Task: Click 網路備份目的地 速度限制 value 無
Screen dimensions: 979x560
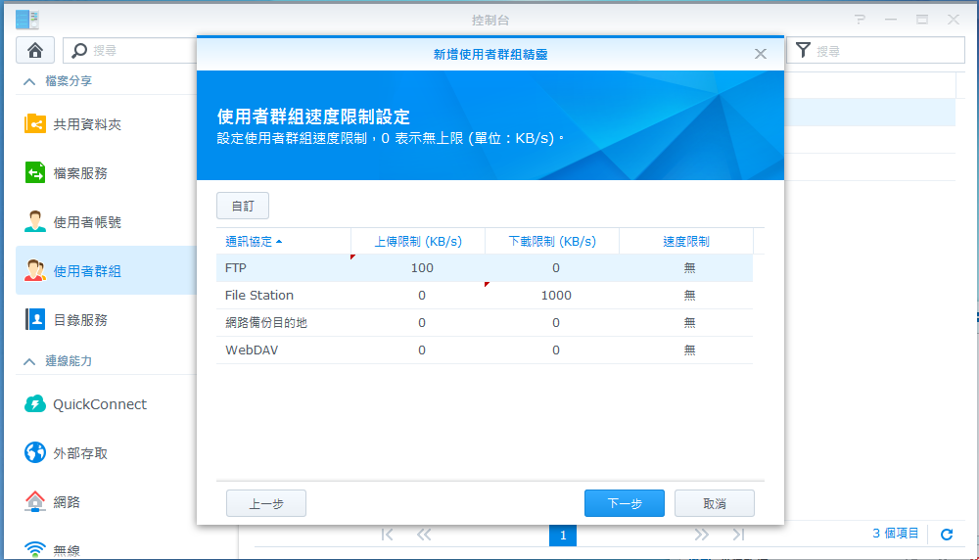Action: coord(689,323)
